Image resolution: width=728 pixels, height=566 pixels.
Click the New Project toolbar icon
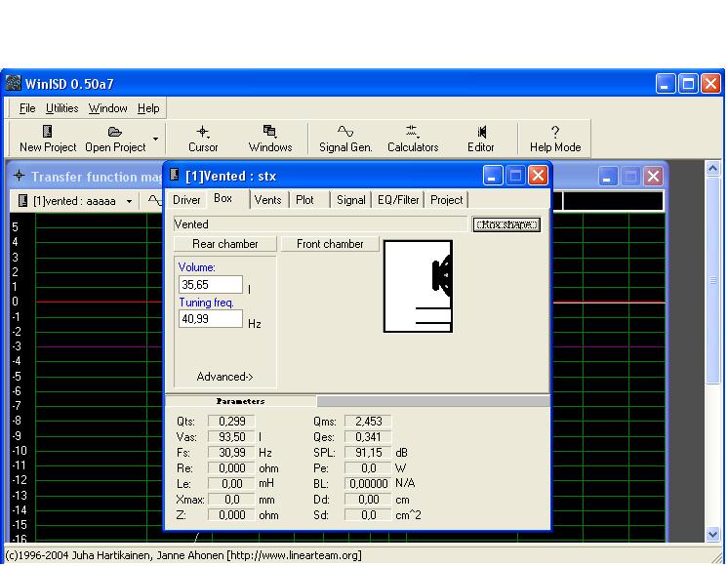(47, 132)
